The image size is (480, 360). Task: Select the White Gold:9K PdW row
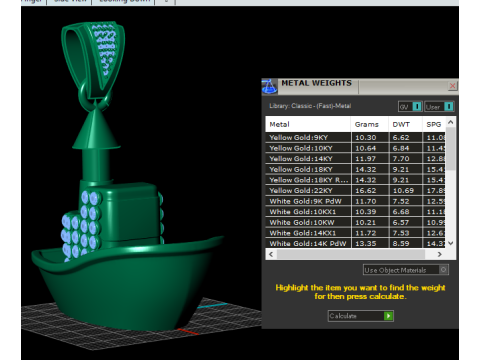point(355,201)
